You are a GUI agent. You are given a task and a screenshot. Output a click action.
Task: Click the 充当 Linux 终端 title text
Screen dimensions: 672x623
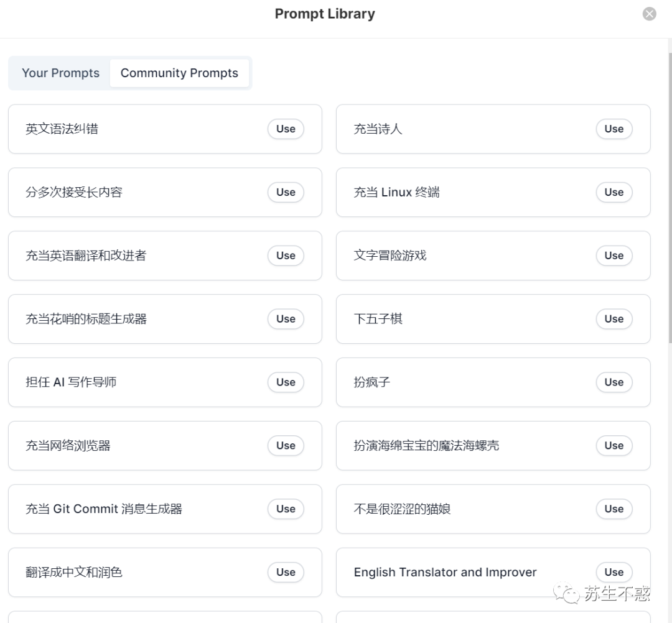[396, 192]
